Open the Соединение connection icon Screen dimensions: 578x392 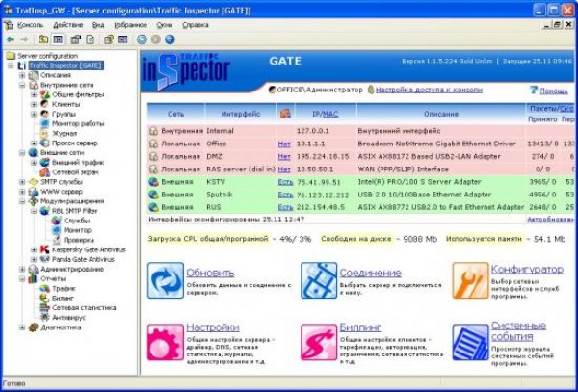[x=318, y=280]
